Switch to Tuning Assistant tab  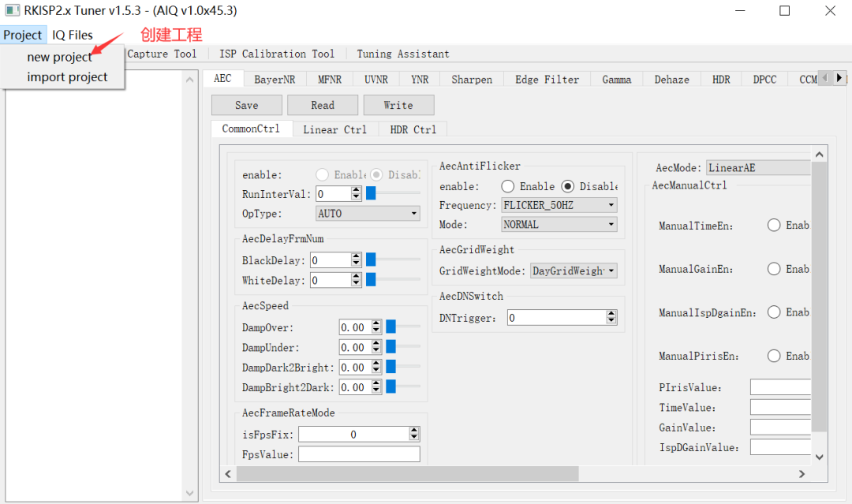pyautogui.click(x=402, y=54)
